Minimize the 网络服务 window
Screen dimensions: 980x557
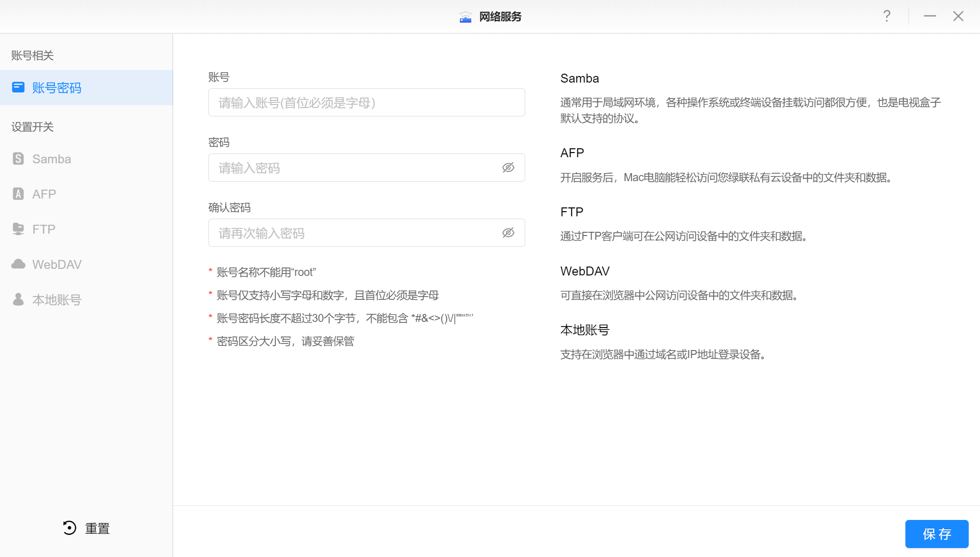[x=930, y=16]
